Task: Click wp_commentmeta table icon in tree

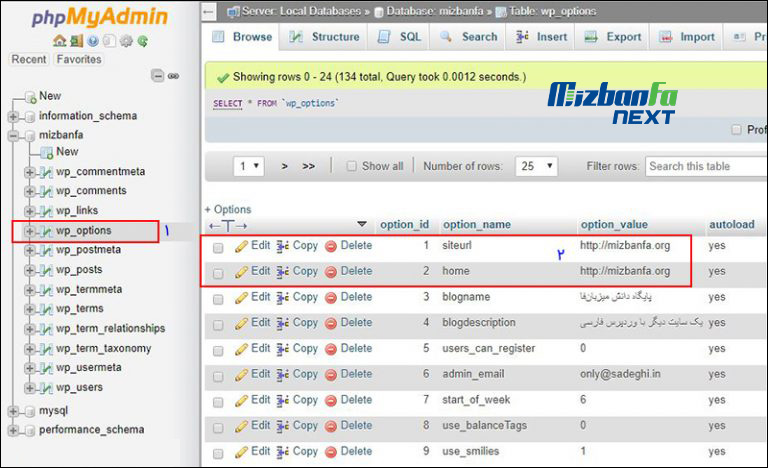Action: point(46,172)
